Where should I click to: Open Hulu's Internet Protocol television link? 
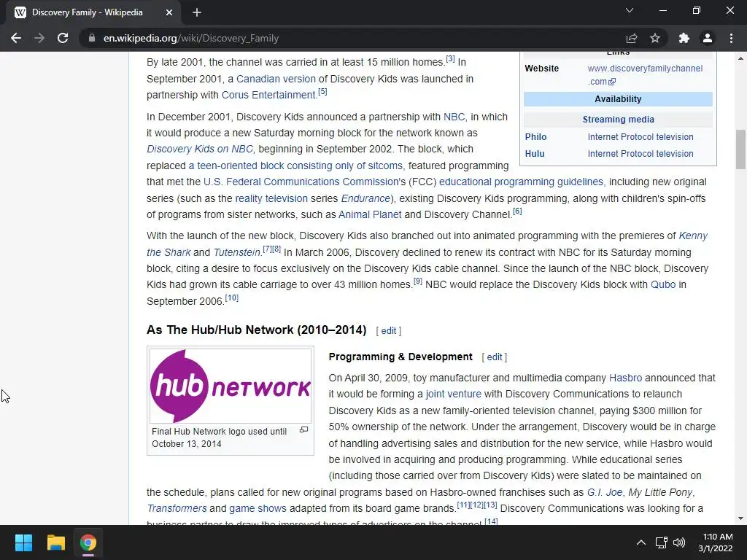coord(640,154)
